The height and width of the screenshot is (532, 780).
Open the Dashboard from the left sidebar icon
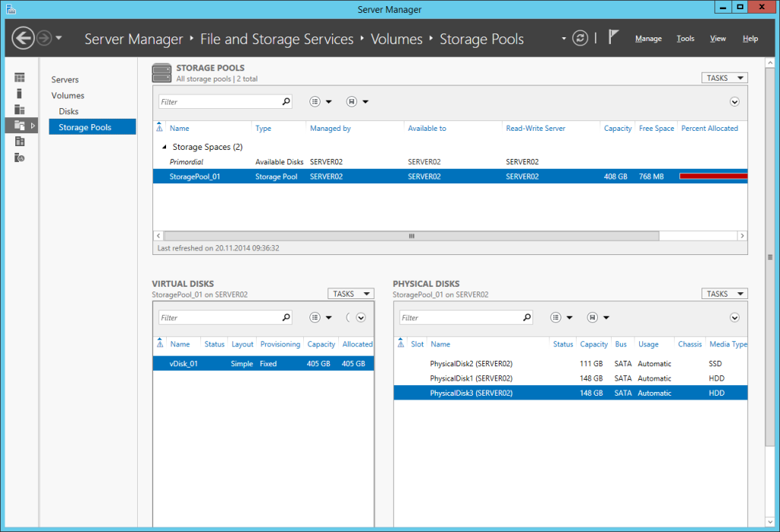19,77
